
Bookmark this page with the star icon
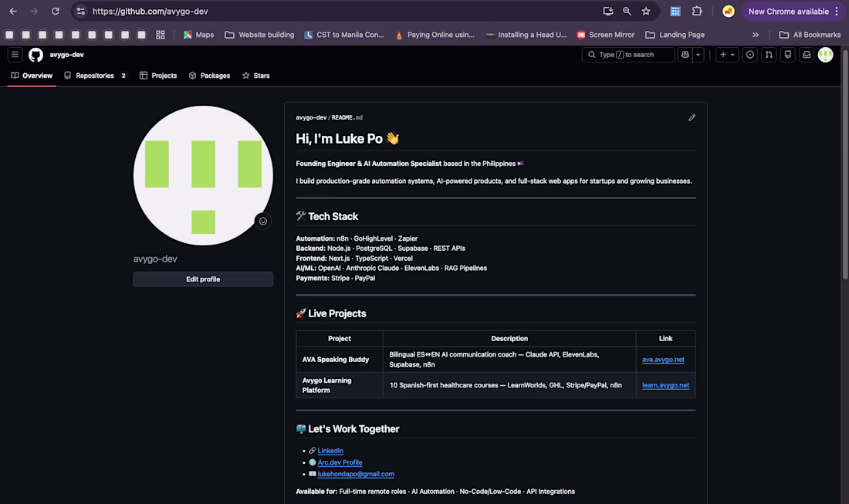tap(646, 12)
